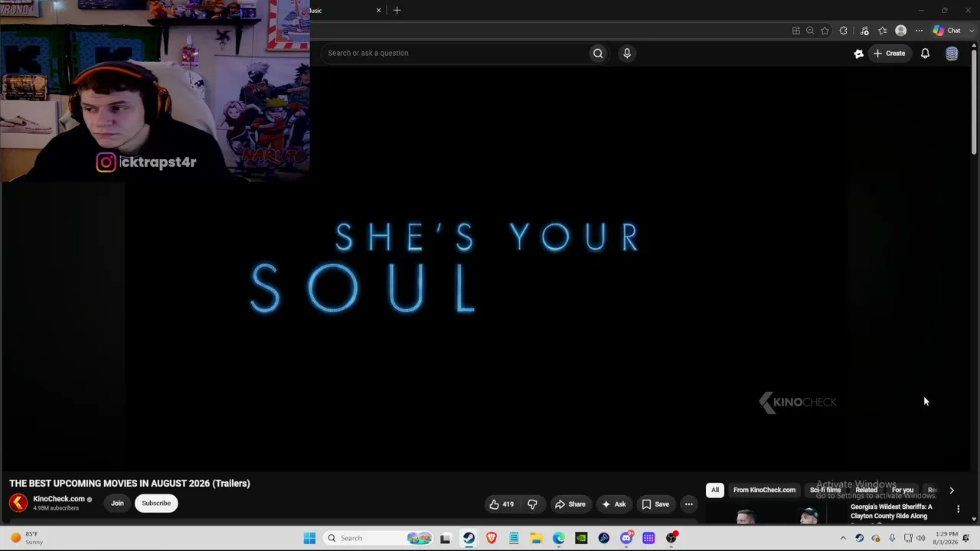This screenshot has height=551, width=980.
Task: Expand the chevron next to Copilot Chat
Action: tap(972, 31)
